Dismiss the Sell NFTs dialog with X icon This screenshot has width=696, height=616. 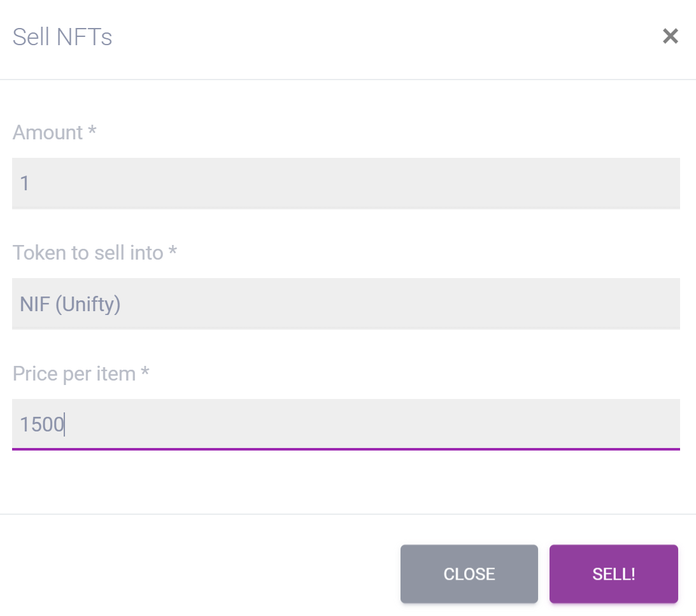point(671,36)
